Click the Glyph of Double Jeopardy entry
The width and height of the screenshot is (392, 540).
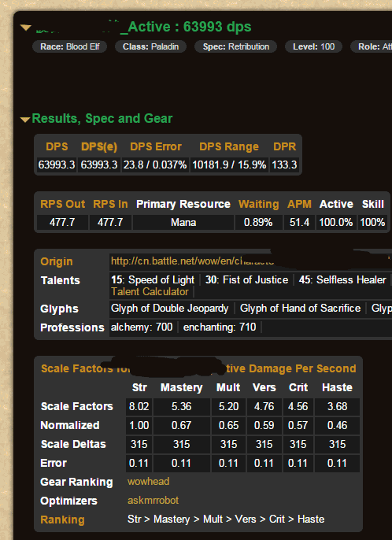[169, 309]
